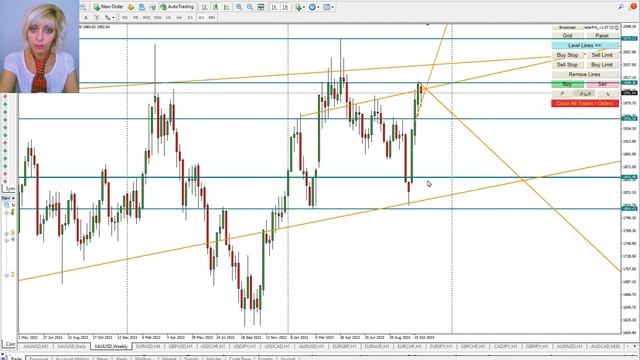
Task: Switch to the GBPUSD,H1 chart tab
Action: coord(180,346)
